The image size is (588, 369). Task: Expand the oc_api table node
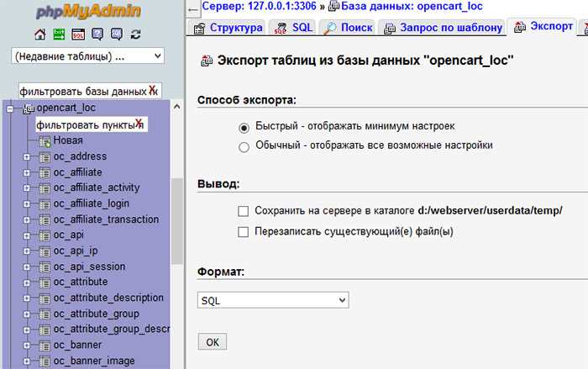[27, 235]
